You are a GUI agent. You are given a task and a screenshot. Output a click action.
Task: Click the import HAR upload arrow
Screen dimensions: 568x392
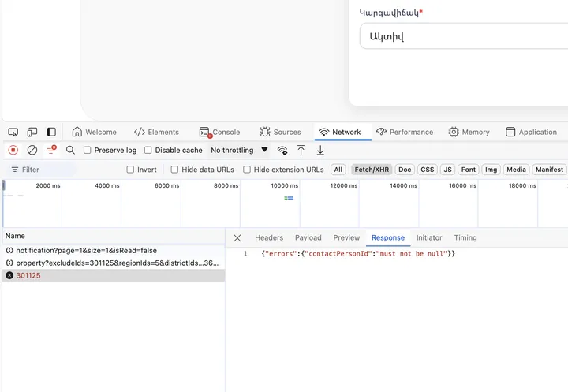click(x=301, y=150)
